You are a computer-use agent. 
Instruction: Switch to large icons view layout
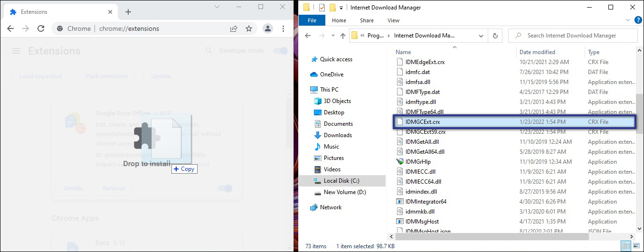[x=636, y=246]
